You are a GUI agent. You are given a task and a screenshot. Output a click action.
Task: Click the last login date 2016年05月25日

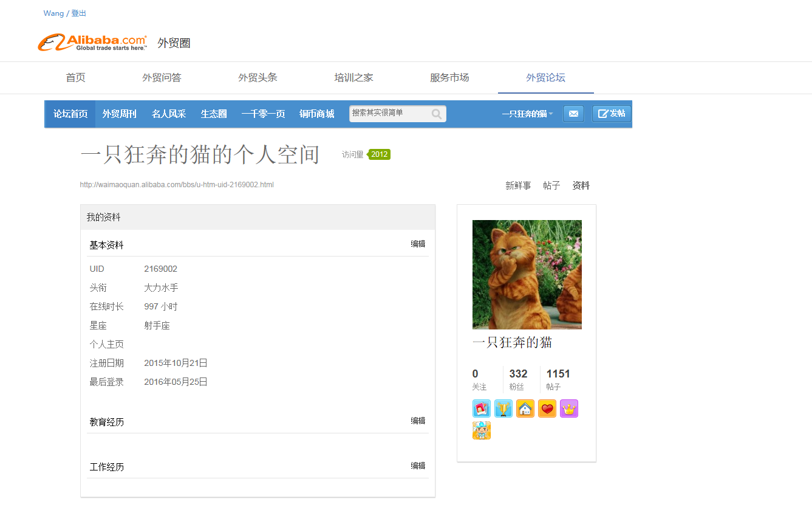coord(176,382)
